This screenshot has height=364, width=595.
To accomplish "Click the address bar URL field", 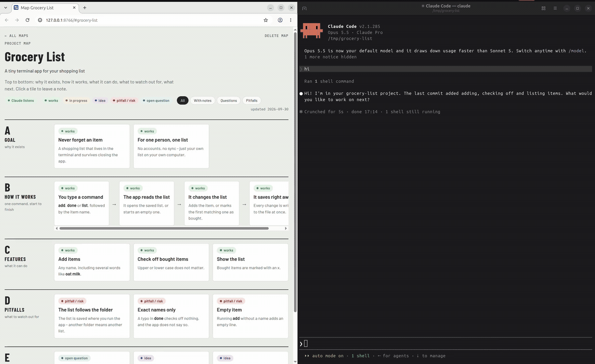I will (x=149, y=20).
